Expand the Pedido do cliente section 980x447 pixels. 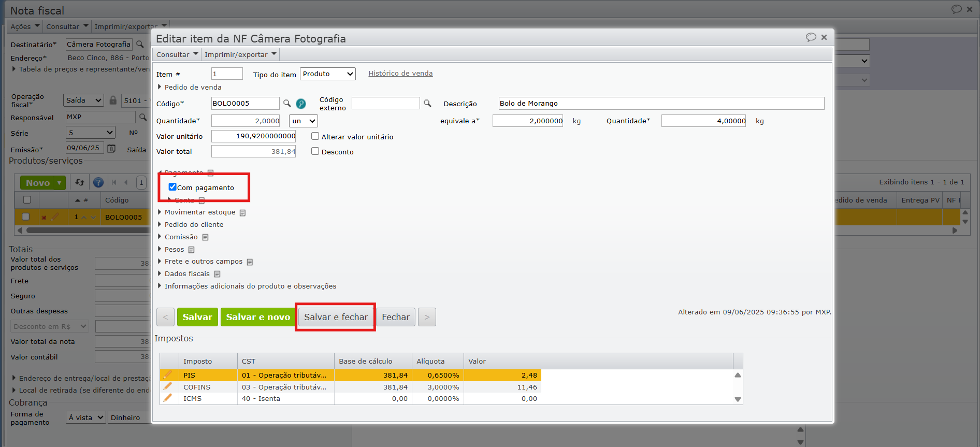(191, 225)
